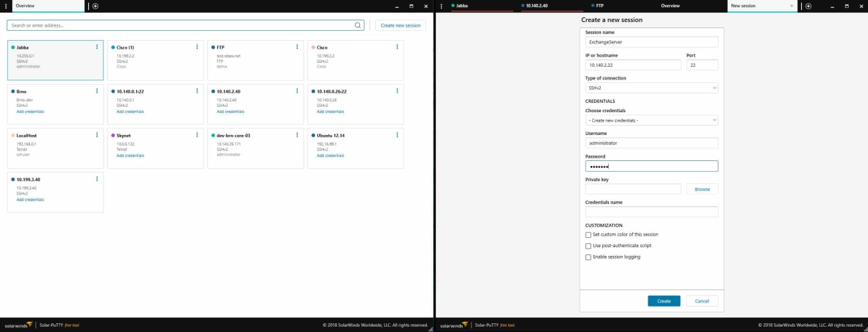Screen dimensions: 868x332
Task: Browse for a private key file
Action: click(702, 189)
